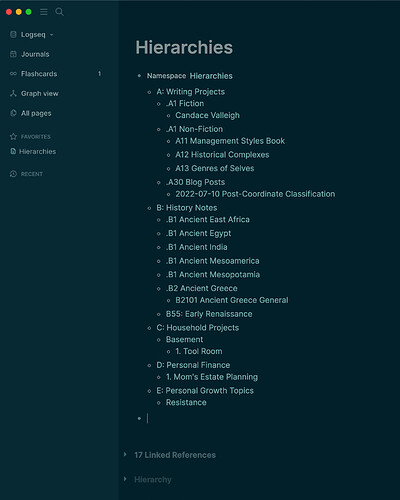Click the Flashcards infinity icon
Screen dimensions: 400x500
pyautogui.click(x=13, y=74)
